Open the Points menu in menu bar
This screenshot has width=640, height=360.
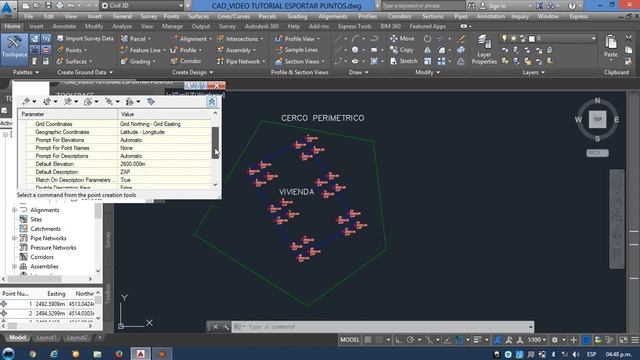[x=171, y=16]
